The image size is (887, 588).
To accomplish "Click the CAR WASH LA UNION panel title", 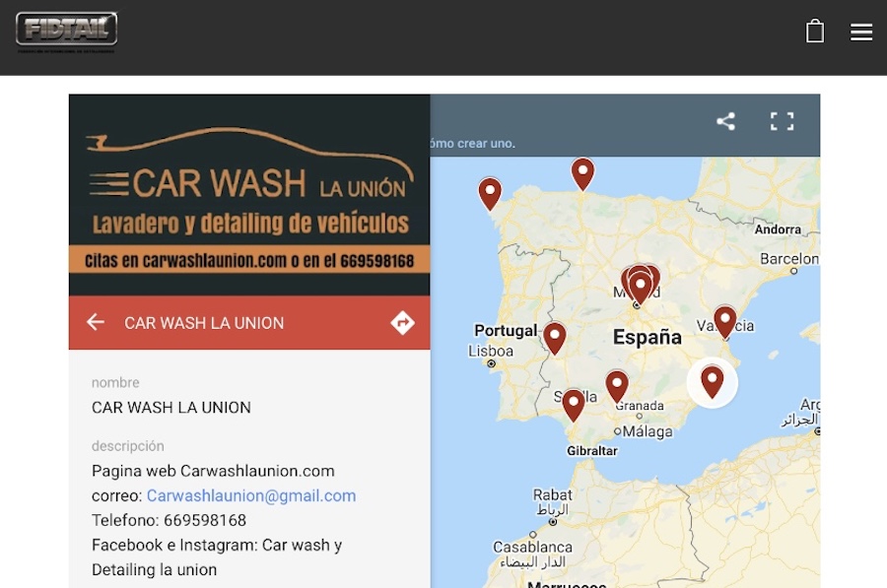I will pos(204,323).
